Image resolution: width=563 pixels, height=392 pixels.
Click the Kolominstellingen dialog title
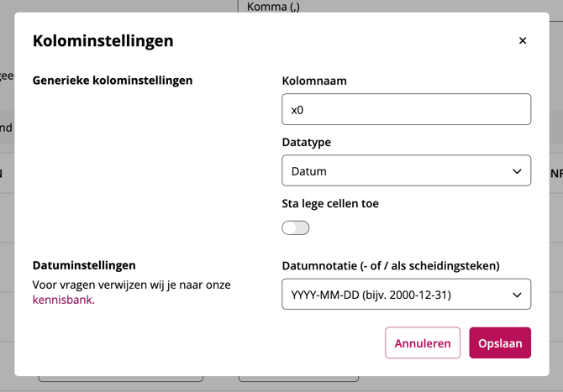[x=103, y=40]
